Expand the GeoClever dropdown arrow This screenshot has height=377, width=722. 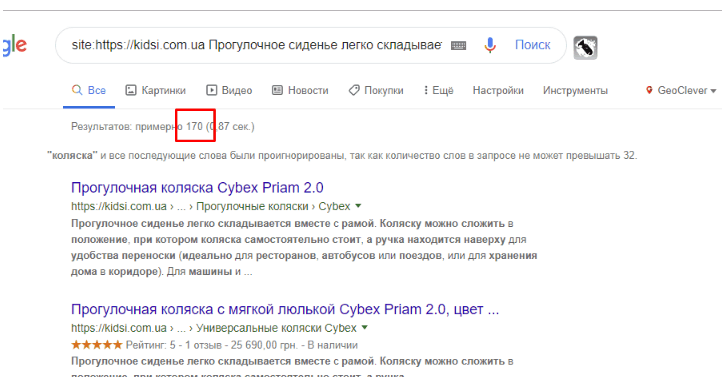[713, 91]
